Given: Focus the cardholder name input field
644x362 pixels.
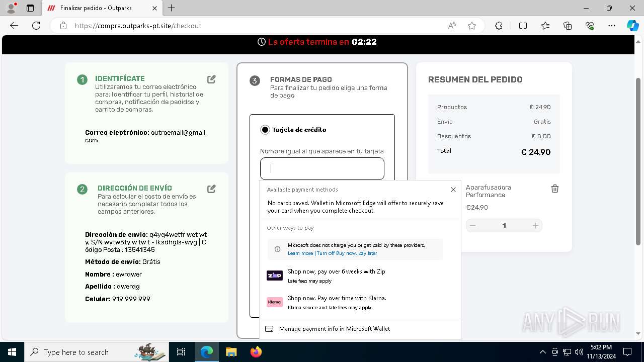Looking at the screenshot, I should [x=322, y=168].
